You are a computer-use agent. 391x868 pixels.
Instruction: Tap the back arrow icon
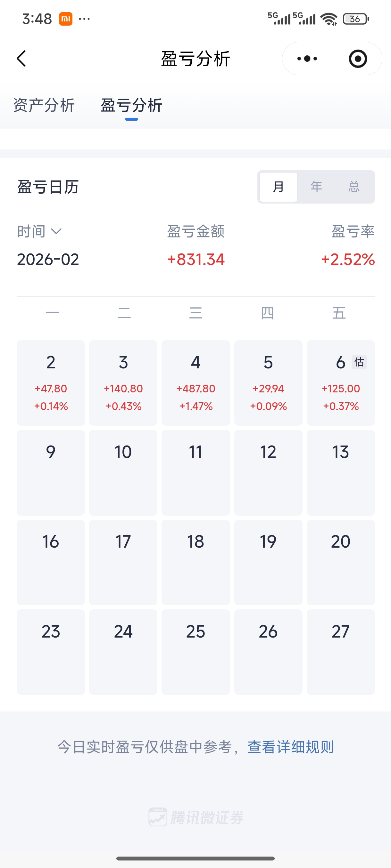coord(21,59)
